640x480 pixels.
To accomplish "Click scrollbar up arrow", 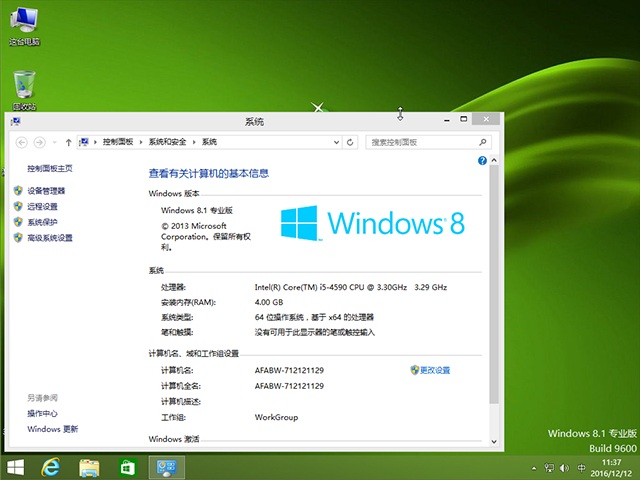I will click(x=494, y=160).
